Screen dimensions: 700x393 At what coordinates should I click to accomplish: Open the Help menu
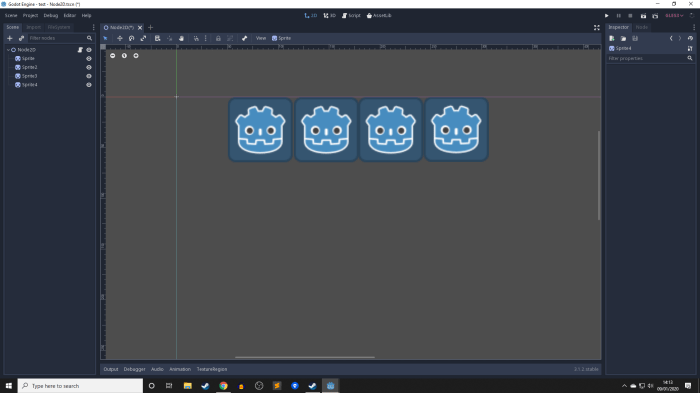[87, 15]
